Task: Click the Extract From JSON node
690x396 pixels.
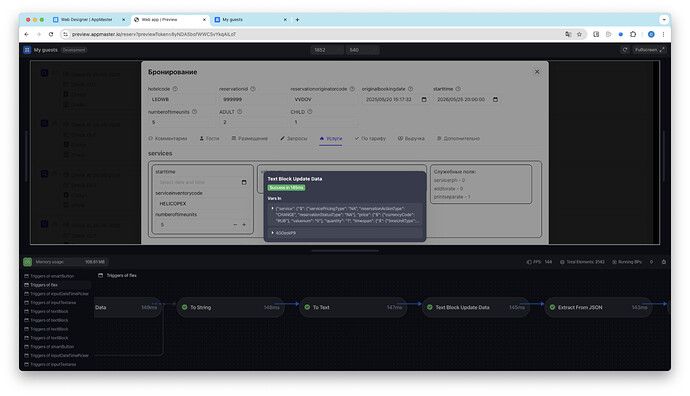Action: click(598, 308)
